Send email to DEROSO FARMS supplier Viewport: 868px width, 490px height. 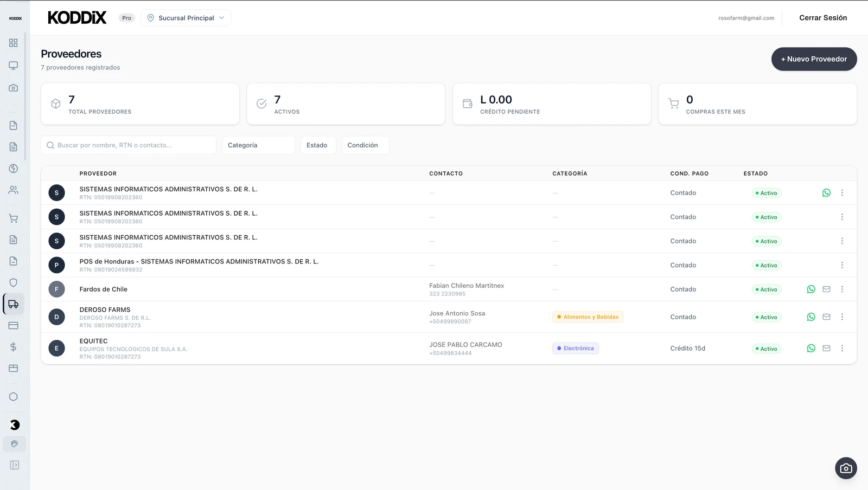tap(826, 317)
